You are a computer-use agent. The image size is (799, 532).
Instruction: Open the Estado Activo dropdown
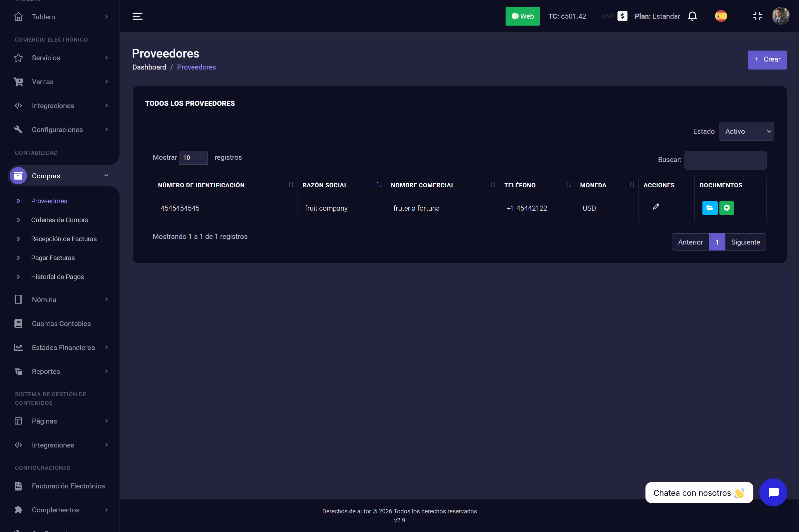coord(746,131)
